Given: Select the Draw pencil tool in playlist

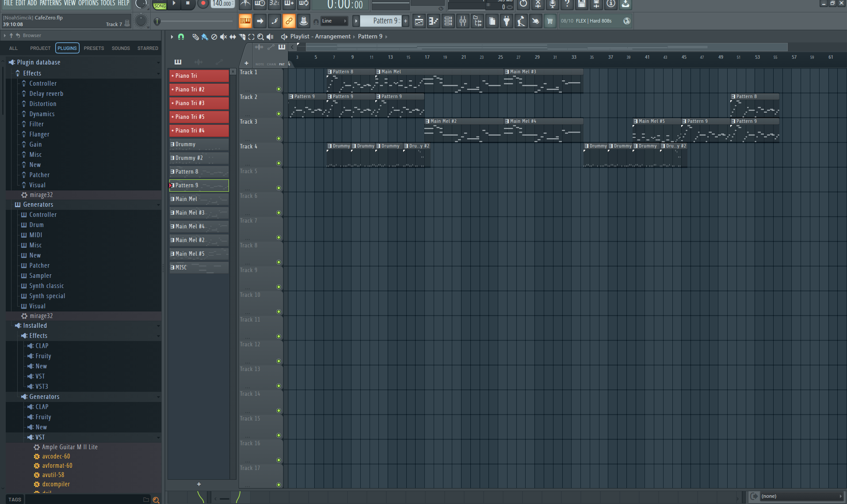Looking at the screenshot, I should 195,37.
